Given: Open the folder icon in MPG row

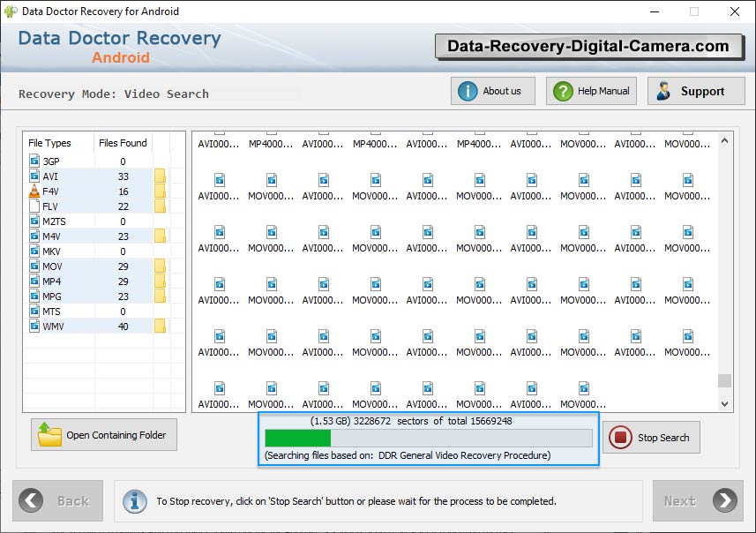Looking at the screenshot, I should click(160, 296).
